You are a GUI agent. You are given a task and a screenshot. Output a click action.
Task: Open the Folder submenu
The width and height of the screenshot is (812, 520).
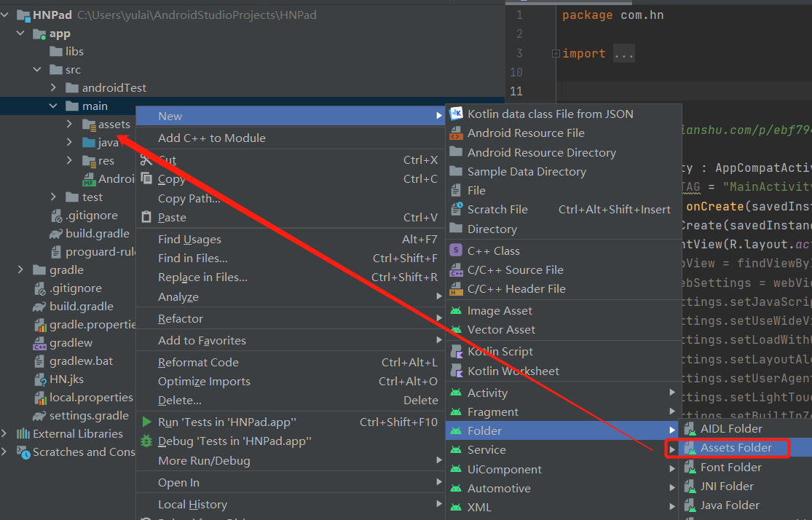pyautogui.click(x=564, y=430)
